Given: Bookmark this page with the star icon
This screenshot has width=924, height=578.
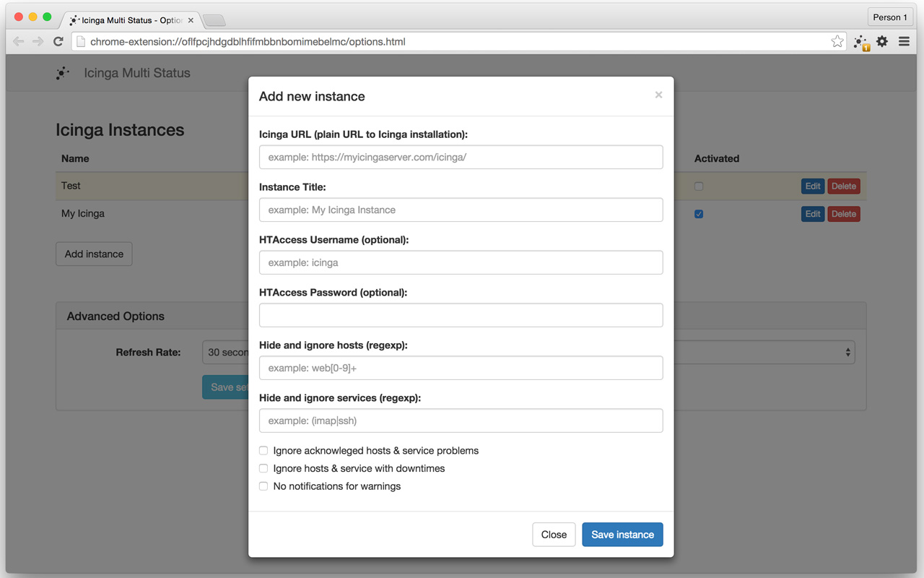Looking at the screenshot, I should tap(837, 41).
